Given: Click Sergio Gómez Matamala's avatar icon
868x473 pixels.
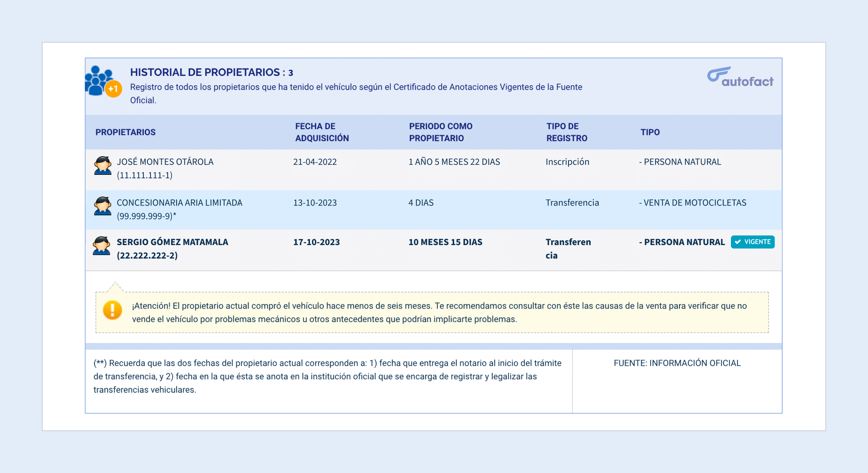Looking at the screenshot, I should tap(102, 246).
